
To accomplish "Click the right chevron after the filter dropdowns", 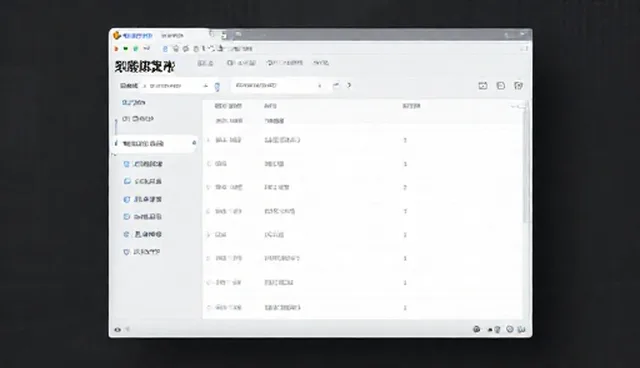I will (349, 85).
